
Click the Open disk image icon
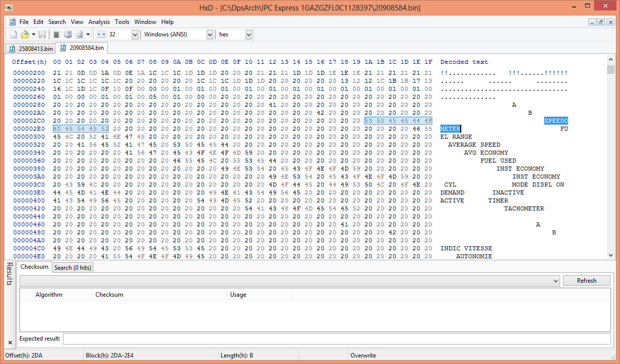[79, 34]
